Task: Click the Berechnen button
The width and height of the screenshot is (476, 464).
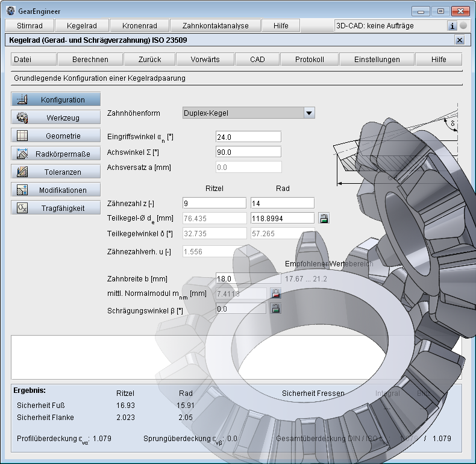Action: coord(90,60)
